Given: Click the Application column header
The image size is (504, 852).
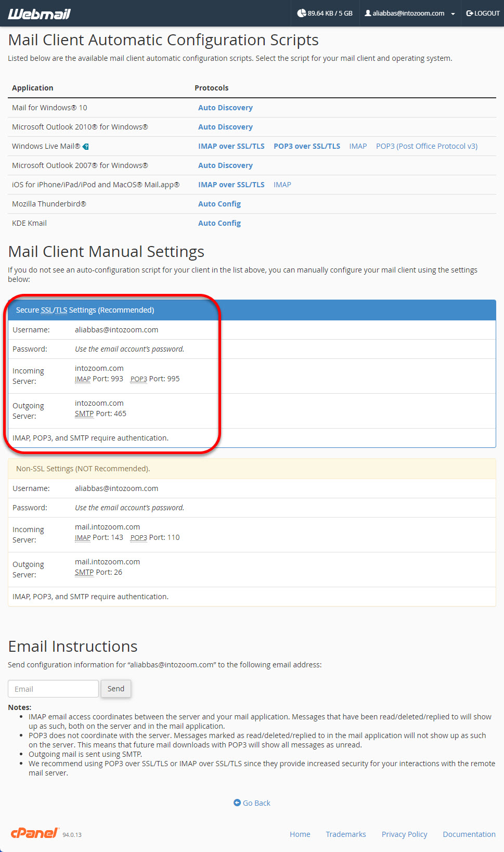Looking at the screenshot, I should coord(33,88).
